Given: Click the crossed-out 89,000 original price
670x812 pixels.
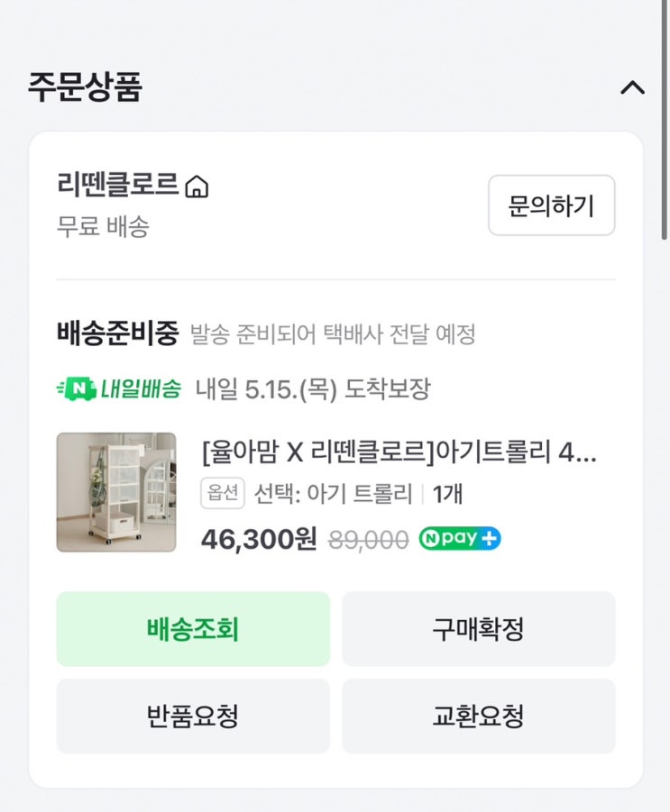Looking at the screenshot, I should click(x=368, y=540).
